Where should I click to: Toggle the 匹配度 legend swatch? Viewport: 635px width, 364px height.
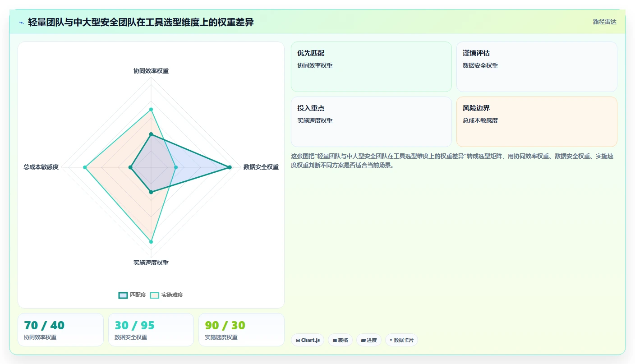pos(123,295)
